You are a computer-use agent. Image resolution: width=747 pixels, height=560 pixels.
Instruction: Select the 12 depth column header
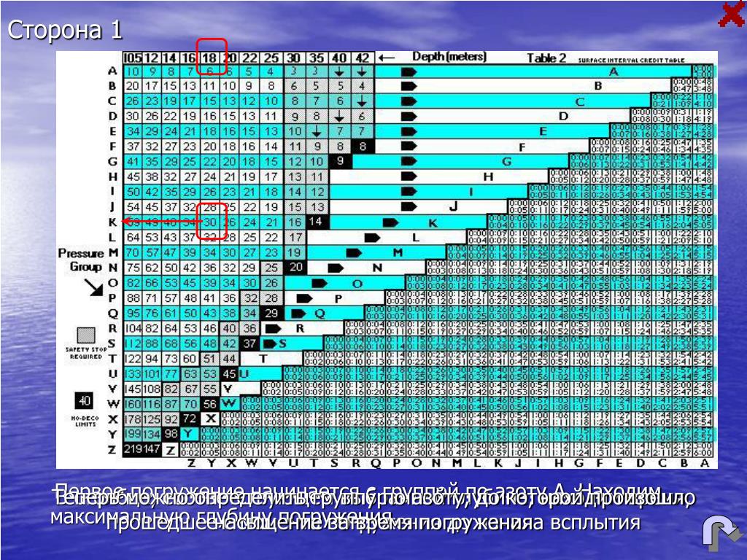[151, 58]
